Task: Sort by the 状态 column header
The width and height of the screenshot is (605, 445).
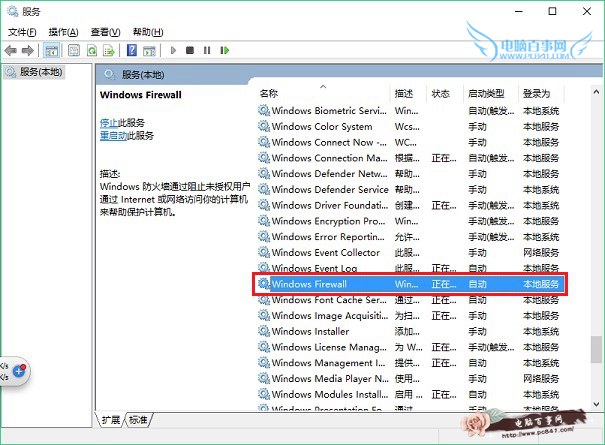Action: tap(445, 93)
